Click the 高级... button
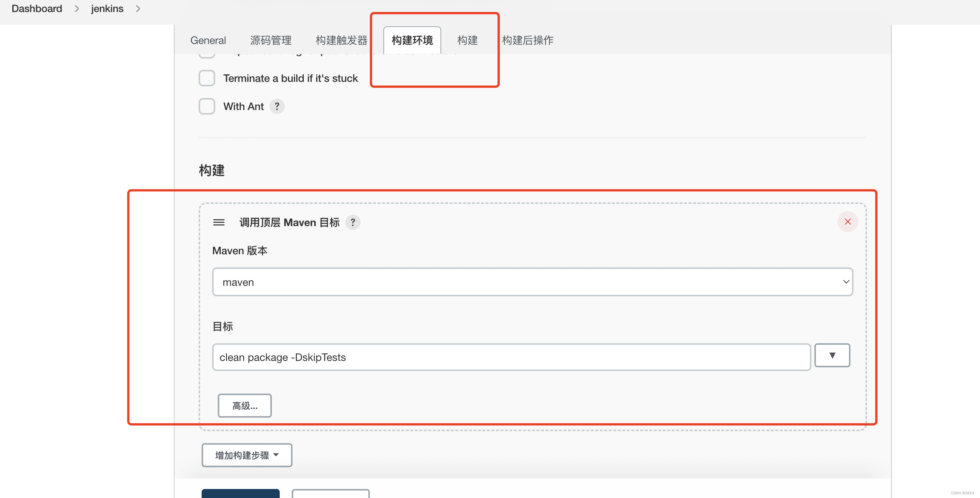 [244, 406]
